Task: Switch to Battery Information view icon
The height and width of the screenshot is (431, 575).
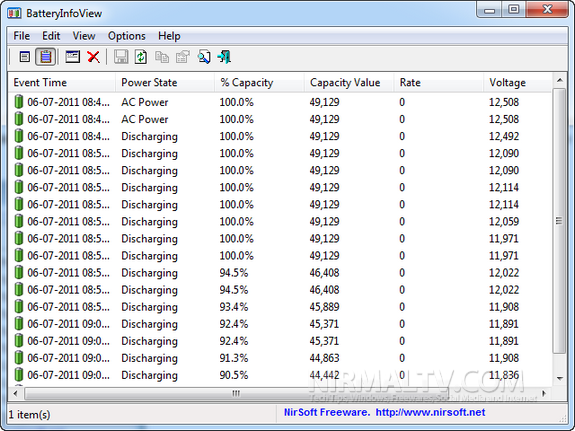Action: click(25, 57)
